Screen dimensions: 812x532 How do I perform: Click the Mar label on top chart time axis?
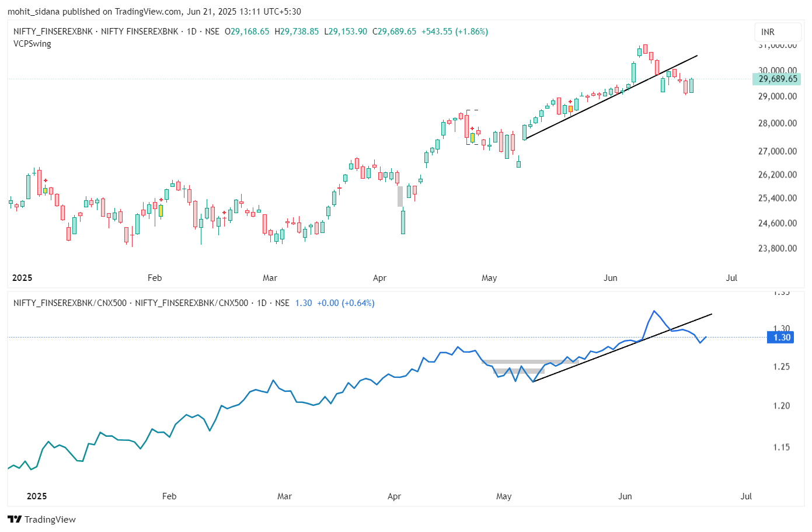tap(270, 278)
